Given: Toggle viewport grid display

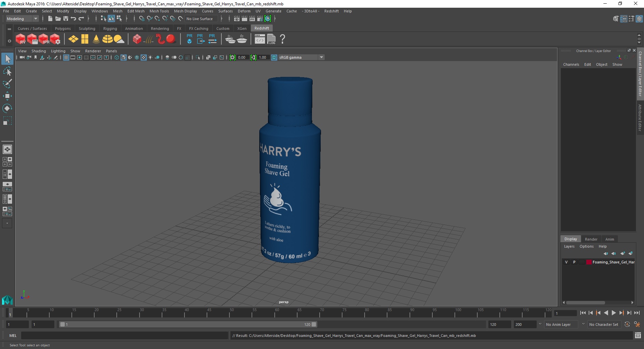Looking at the screenshot, I should (x=66, y=57).
